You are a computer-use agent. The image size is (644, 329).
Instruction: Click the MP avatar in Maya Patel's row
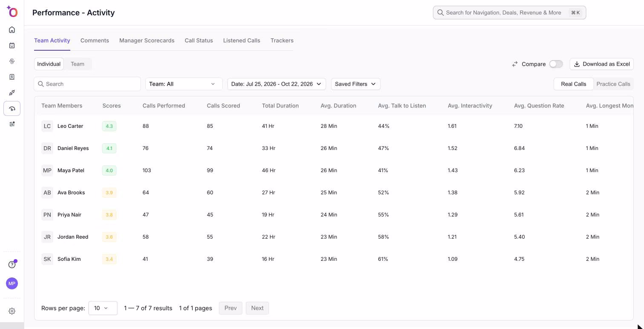(47, 170)
